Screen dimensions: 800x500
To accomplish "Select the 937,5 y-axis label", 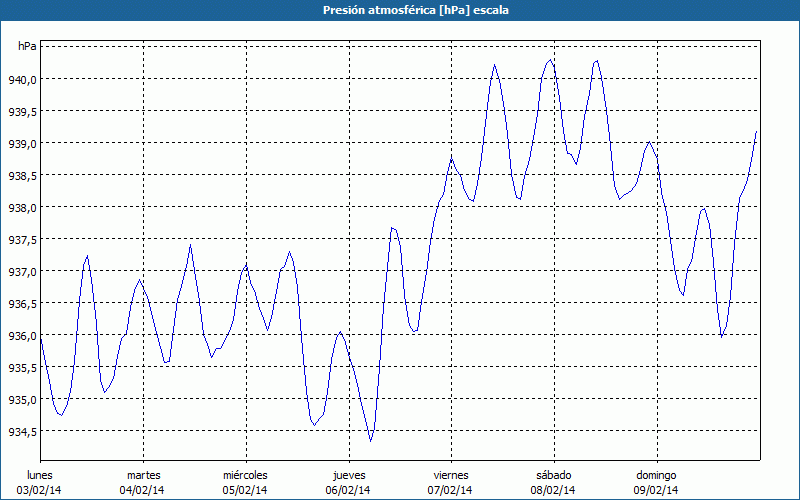I will pyautogui.click(x=23, y=239).
